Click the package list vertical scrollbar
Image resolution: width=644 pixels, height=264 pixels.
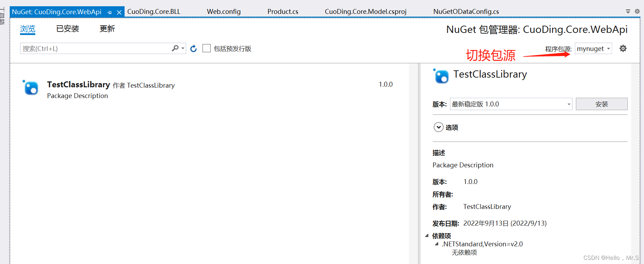click(414, 164)
